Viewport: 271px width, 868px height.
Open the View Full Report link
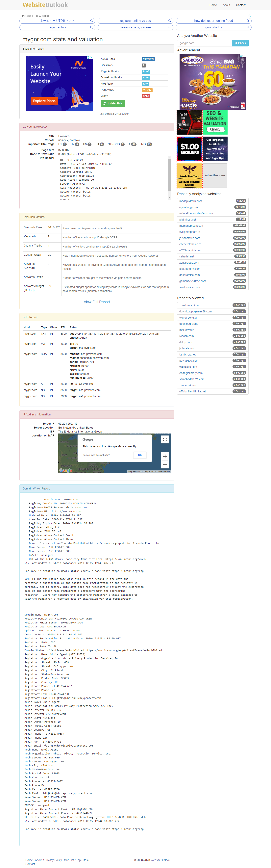click(x=97, y=302)
